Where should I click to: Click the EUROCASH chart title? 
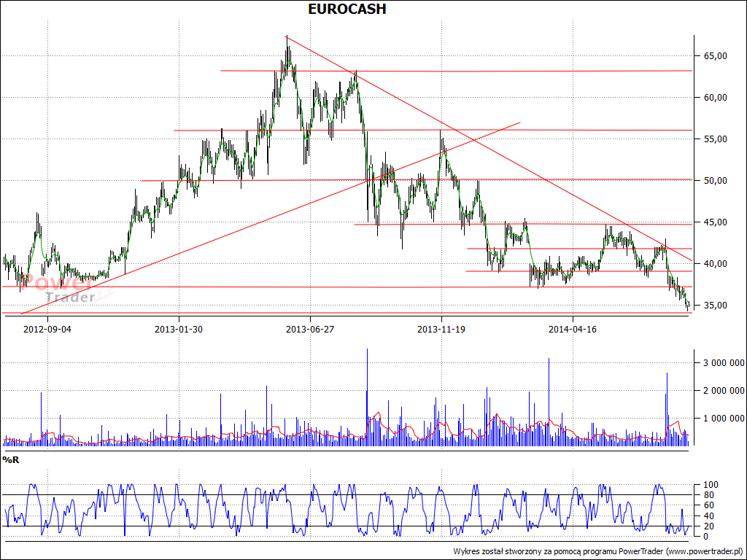tap(347, 9)
